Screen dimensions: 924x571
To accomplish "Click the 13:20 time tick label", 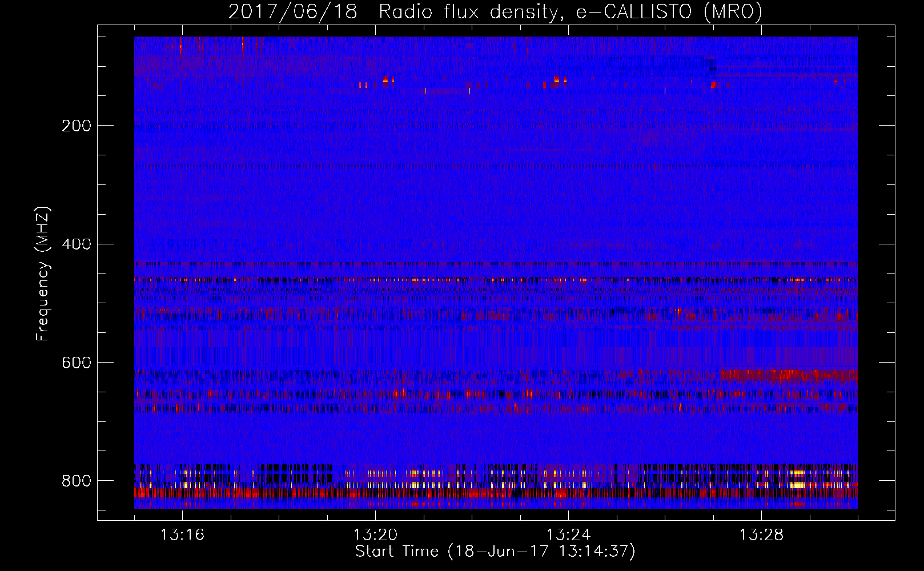I will (x=375, y=535).
